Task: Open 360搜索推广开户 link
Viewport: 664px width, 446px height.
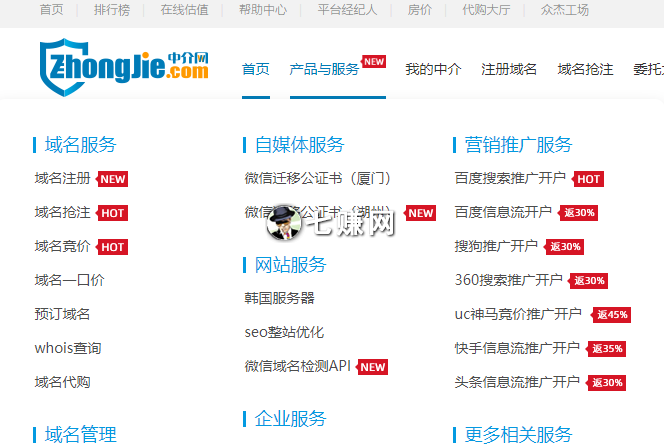Action: [508, 280]
